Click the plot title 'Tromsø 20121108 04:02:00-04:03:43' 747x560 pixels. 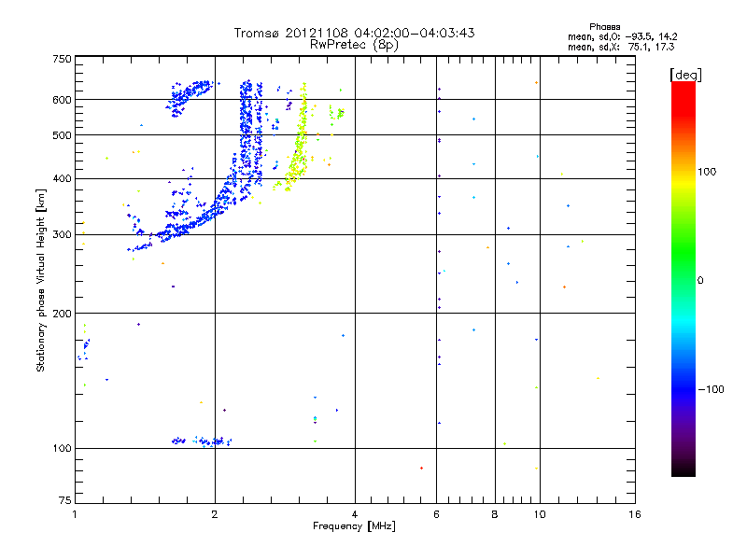354,33
